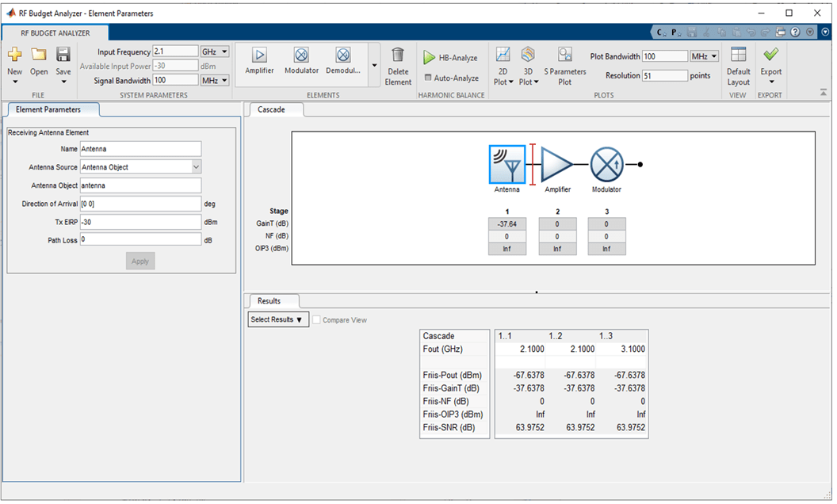This screenshot has height=504, width=837.
Task: Toggle the Compare View checkbox
Action: 316,320
